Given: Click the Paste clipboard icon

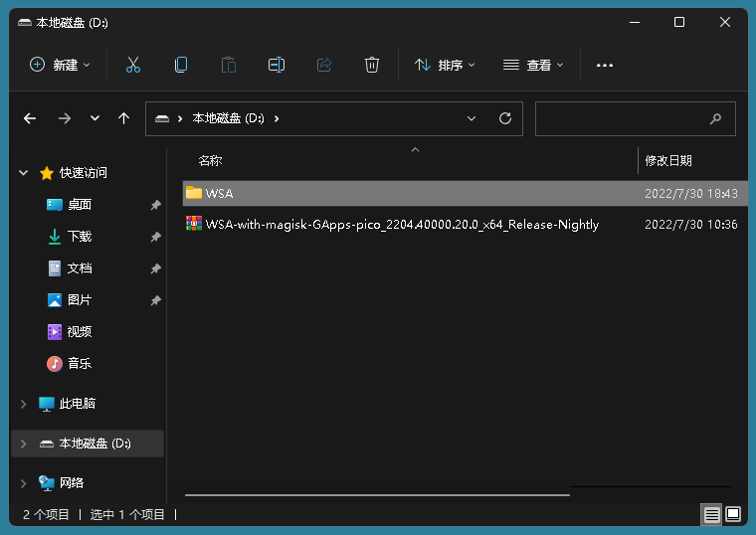Looking at the screenshot, I should click(x=229, y=65).
